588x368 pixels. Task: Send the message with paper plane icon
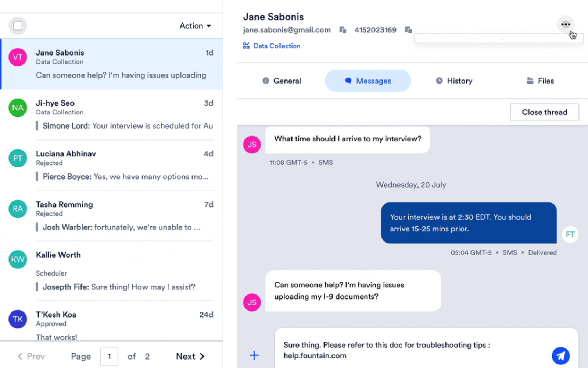point(560,355)
